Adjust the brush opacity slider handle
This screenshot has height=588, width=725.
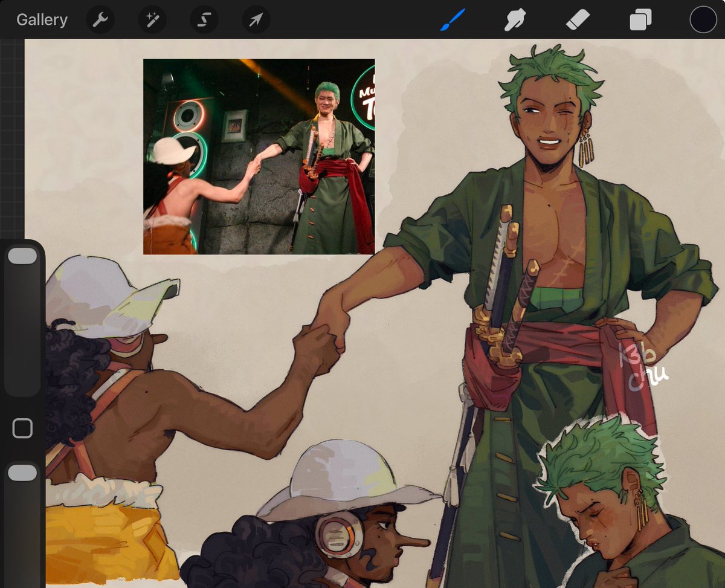tap(22, 473)
